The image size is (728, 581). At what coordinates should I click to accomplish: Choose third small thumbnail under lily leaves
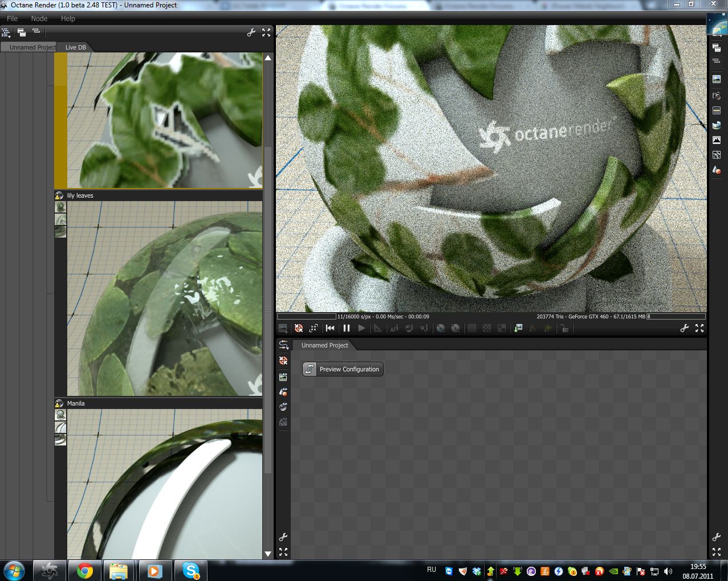point(60,232)
